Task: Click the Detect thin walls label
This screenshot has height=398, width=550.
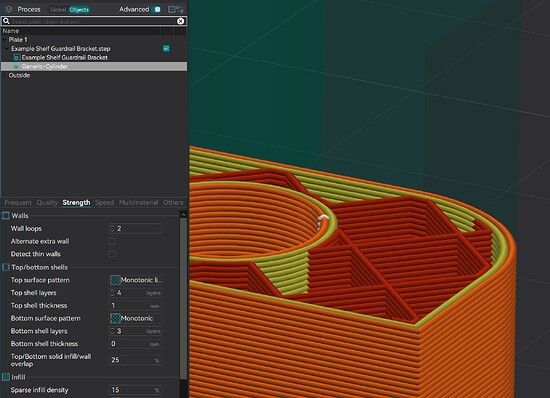Action: (35, 254)
